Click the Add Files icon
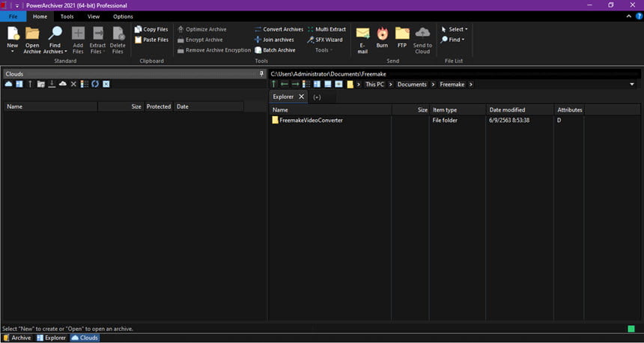This screenshot has width=644, height=343. click(78, 34)
